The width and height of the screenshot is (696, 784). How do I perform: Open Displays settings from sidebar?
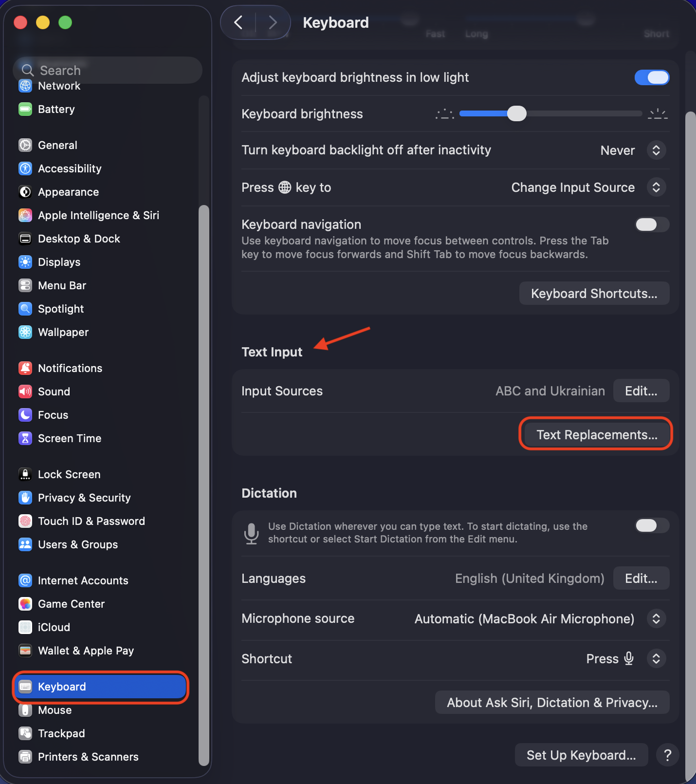[25, 262]
